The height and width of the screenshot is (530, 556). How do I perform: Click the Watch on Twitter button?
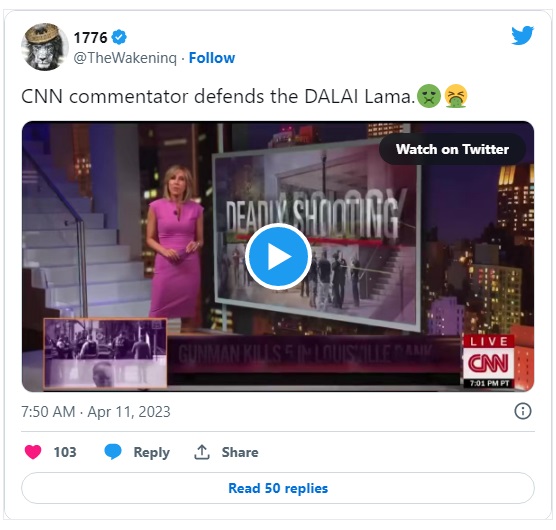tap(452, 149)
